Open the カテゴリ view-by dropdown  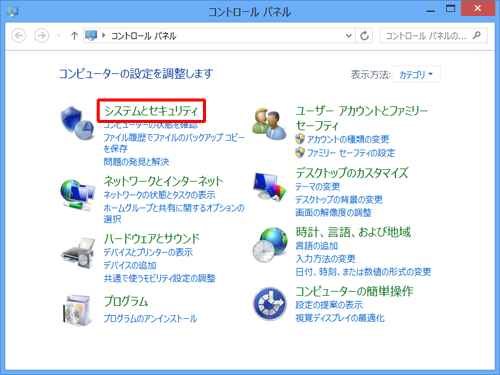[x=416, y=74]
